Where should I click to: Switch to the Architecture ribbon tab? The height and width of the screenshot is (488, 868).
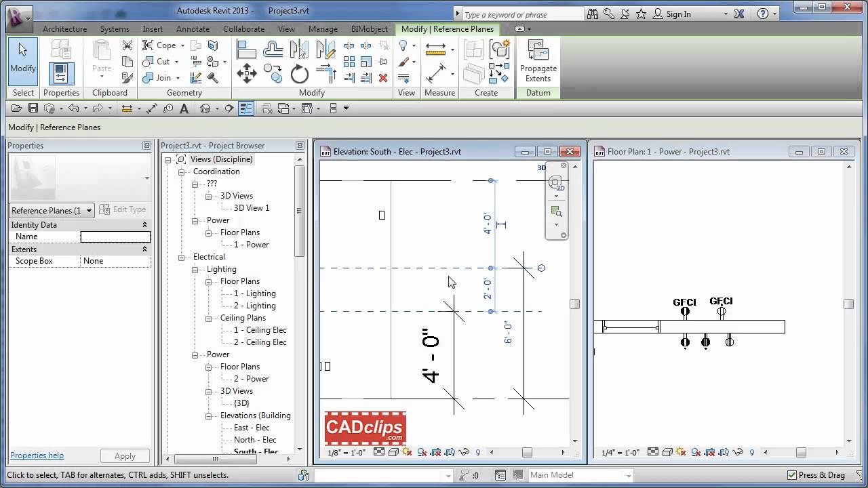tap(64, 29)
